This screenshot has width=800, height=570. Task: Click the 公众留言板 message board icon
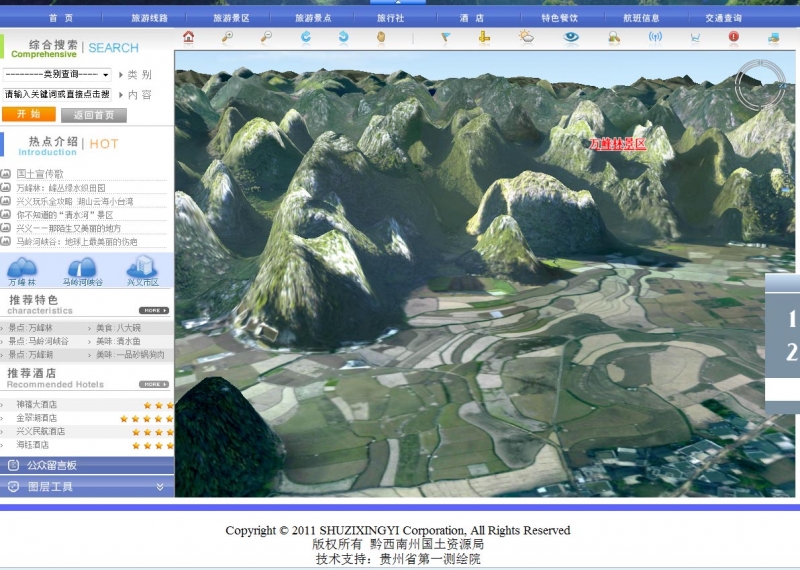tap(14, 465)
